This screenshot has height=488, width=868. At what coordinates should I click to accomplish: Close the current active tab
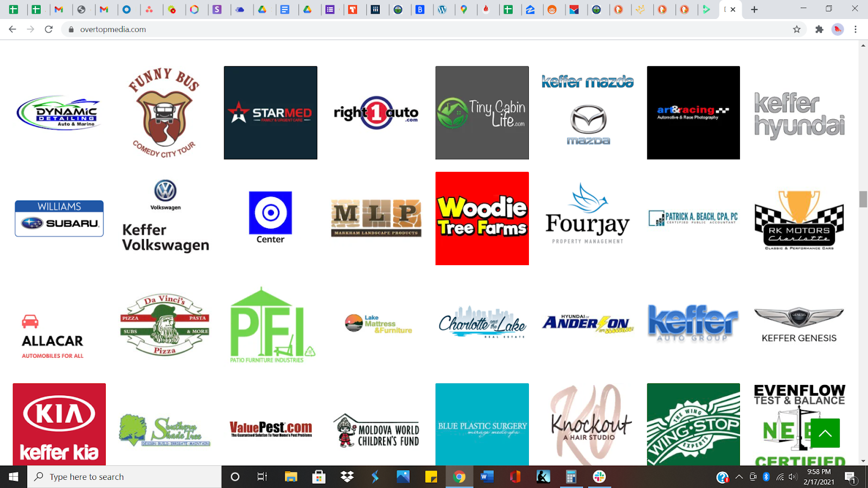tap(733, 9)
